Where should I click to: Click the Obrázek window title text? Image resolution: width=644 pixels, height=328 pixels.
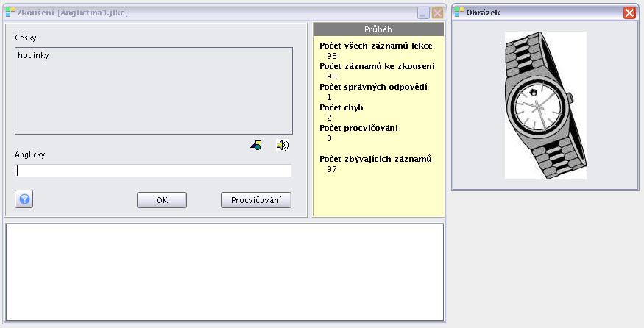[x=483, y=13]
